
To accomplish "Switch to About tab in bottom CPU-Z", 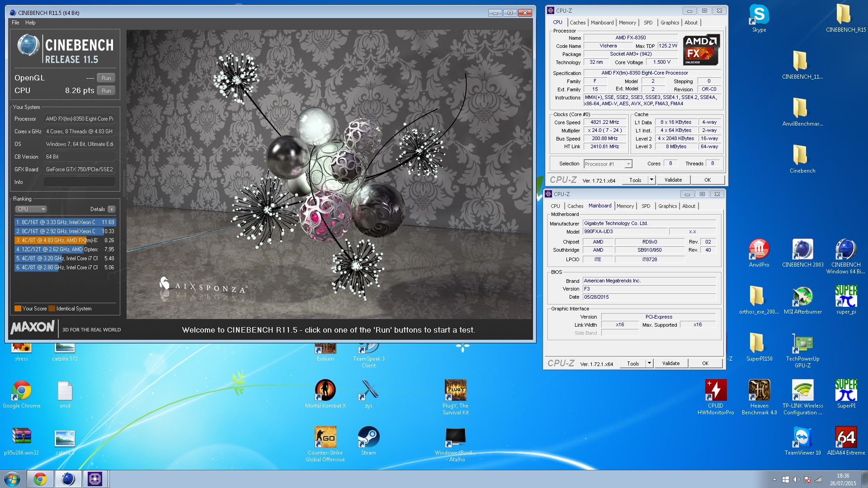I will point(689,206).
